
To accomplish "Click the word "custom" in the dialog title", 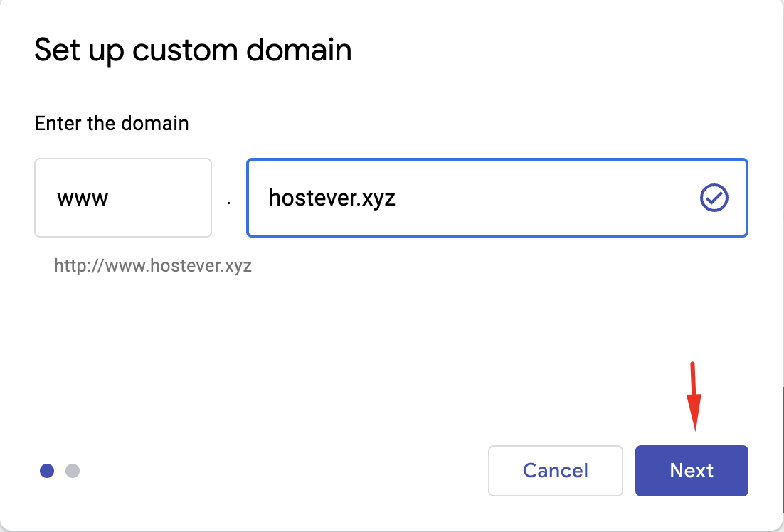I will click(185, 50).
